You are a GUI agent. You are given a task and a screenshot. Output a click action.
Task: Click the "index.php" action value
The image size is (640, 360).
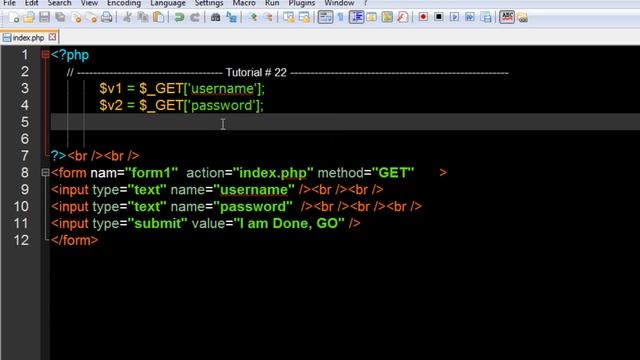[x=273, y=173]
